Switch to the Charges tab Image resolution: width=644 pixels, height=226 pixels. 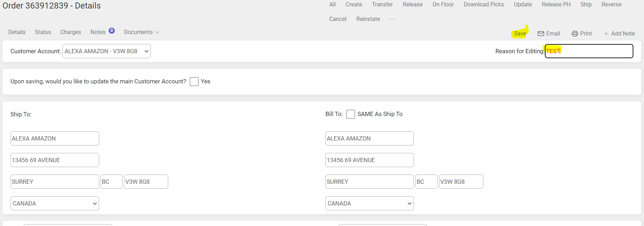(70, 32)
